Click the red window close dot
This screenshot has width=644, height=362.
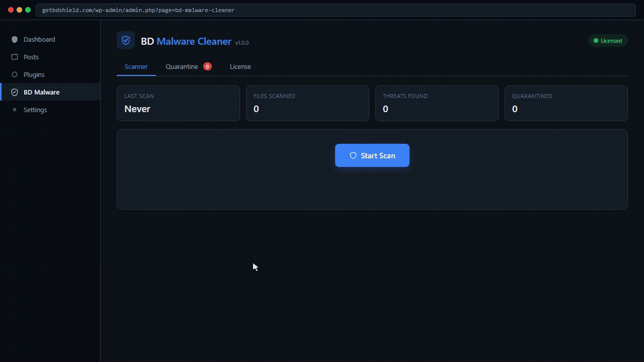pyautogui.click(x=11, y=10)
